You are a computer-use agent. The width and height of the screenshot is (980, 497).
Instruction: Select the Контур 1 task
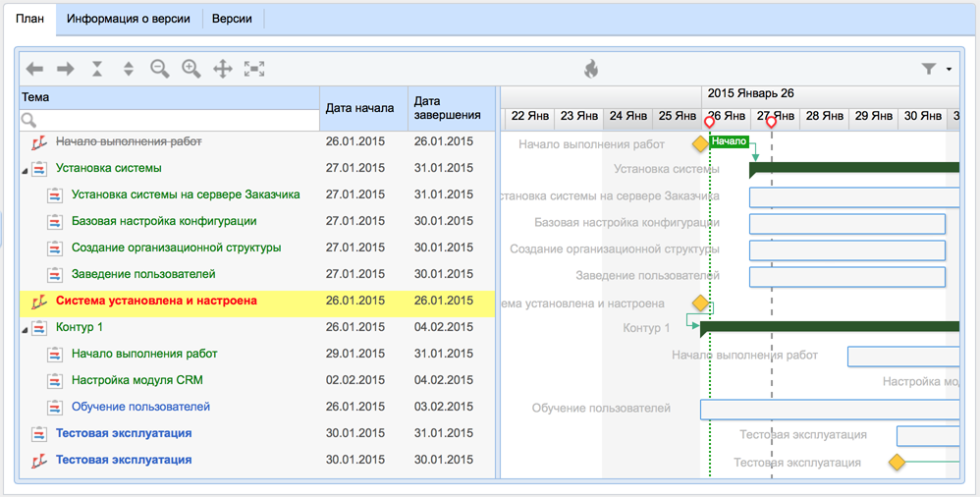click(80, 327)
